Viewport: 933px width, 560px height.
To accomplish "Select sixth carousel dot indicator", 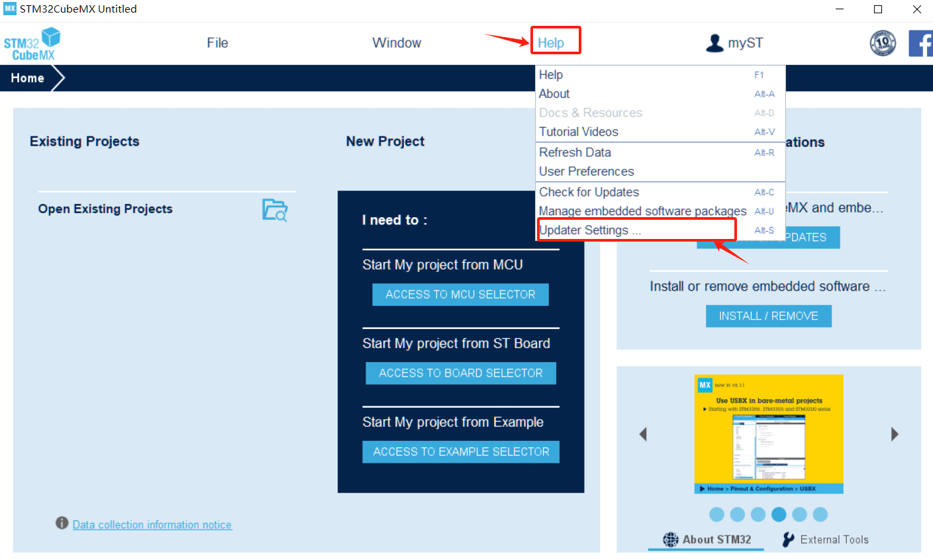I will tap(820, 514).
